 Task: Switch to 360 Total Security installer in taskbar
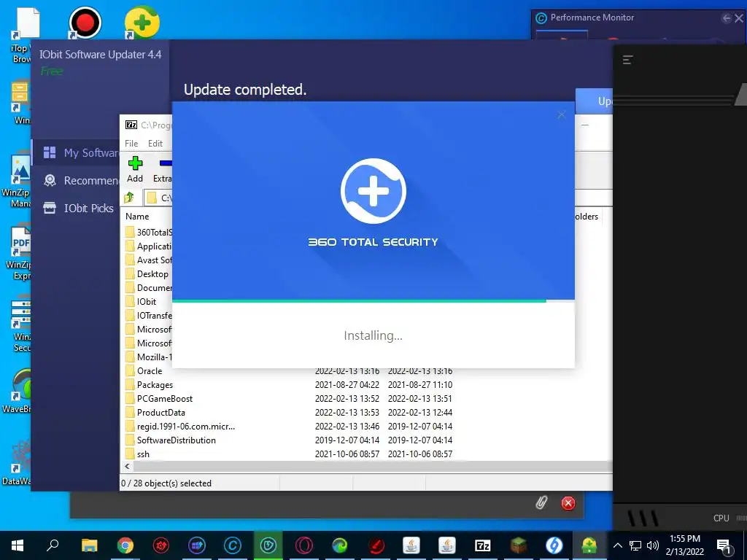[x=589, y=545]
